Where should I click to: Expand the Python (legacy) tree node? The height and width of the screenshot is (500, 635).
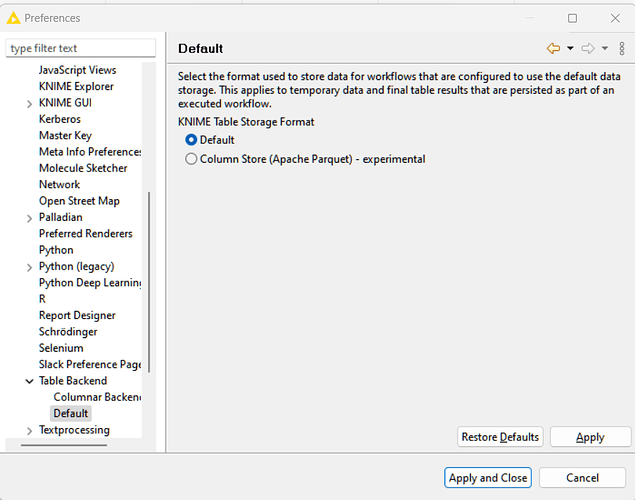(x=29, y=268)
